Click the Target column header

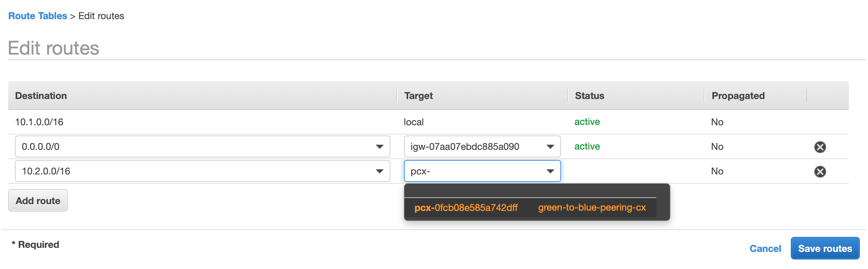(x=418, y=96)
